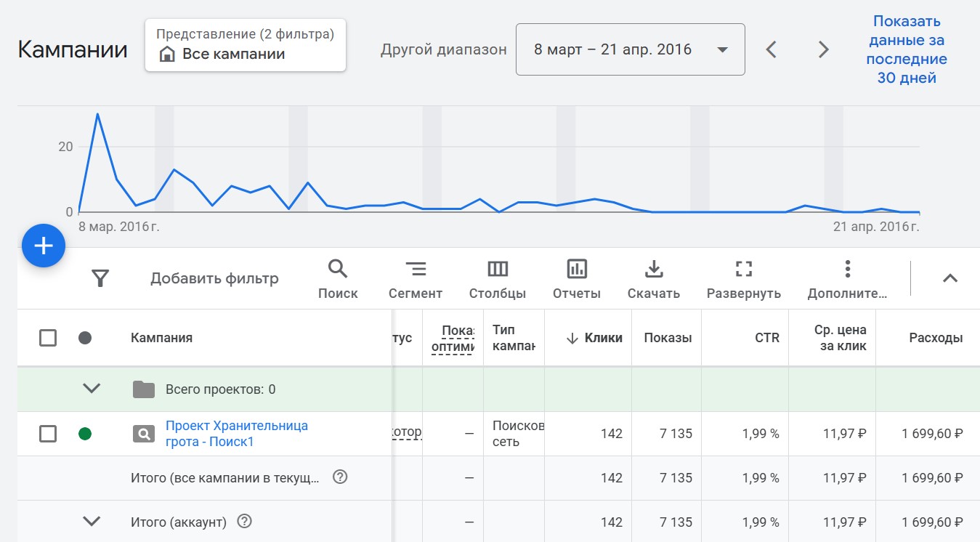Toggle the select-all checkbox in header

coord(48,338)
